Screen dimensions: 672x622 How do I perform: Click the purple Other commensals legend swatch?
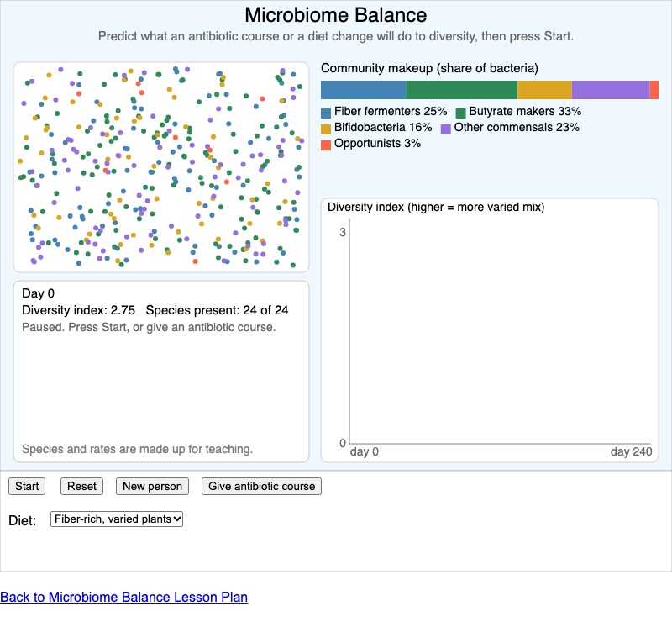pyautogui.click(x=446, y=129)
